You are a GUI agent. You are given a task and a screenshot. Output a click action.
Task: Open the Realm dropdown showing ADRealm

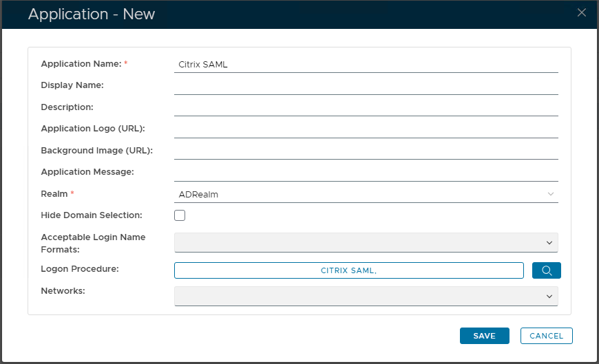[366, 194]
